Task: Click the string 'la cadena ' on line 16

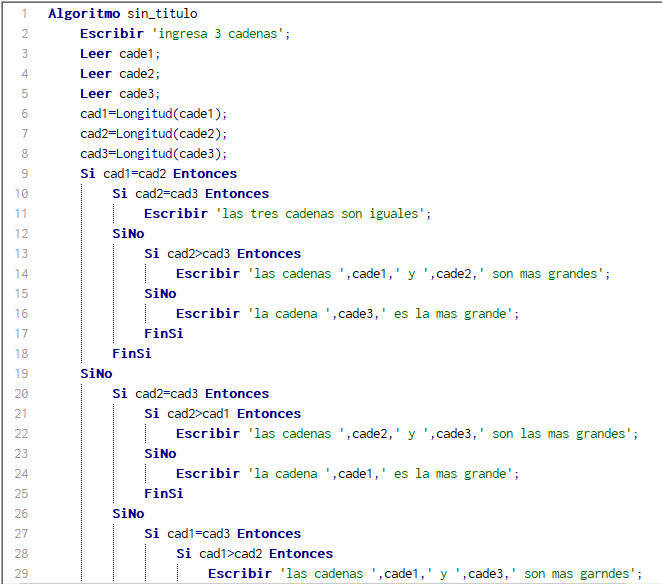Action: 289,314
